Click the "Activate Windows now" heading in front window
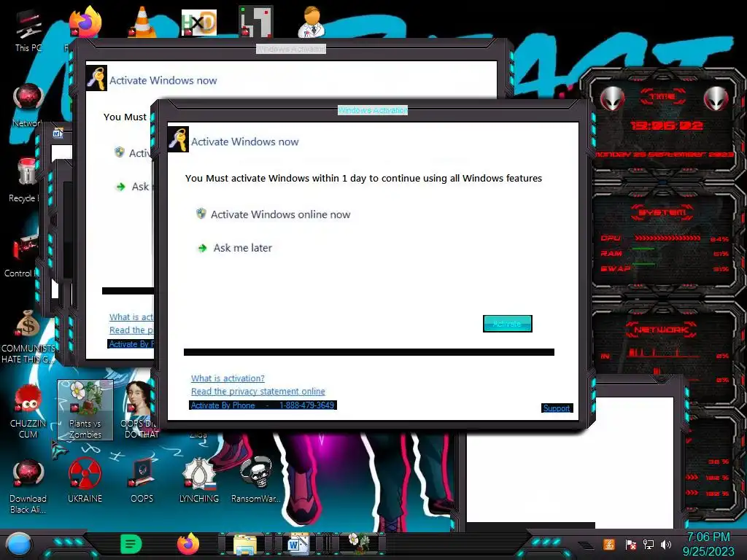Image resolution: width=747 pixels, height=560 pixels. coord(245,141)
